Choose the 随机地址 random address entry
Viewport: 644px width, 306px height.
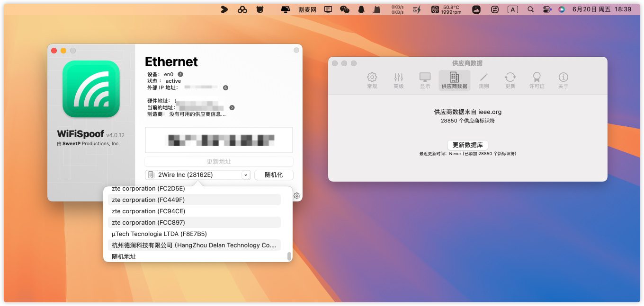point(194,256)
